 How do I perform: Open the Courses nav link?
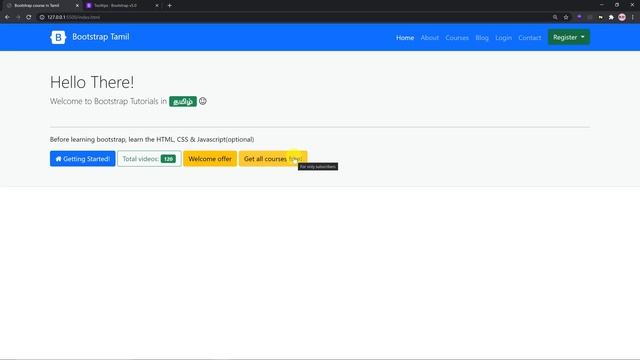[457, 38]
